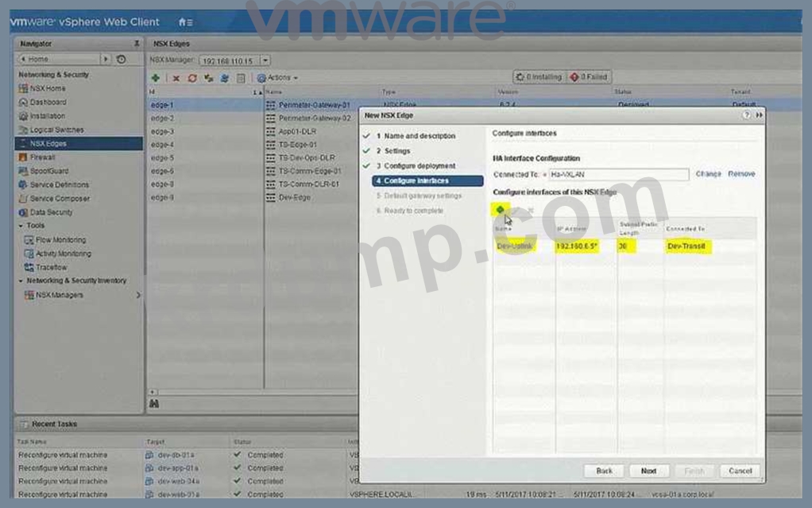Click the Change link for HA interface

click(x=708, y=173)
